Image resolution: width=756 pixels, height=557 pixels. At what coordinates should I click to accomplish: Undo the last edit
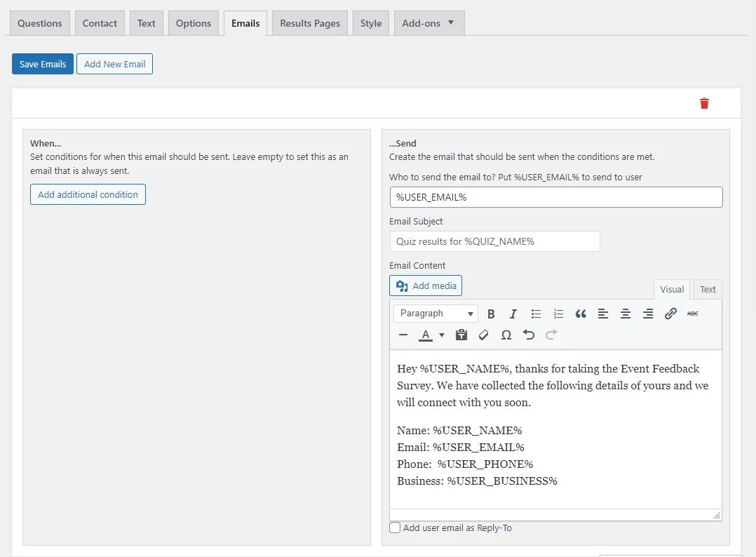[x=529, y=335]
